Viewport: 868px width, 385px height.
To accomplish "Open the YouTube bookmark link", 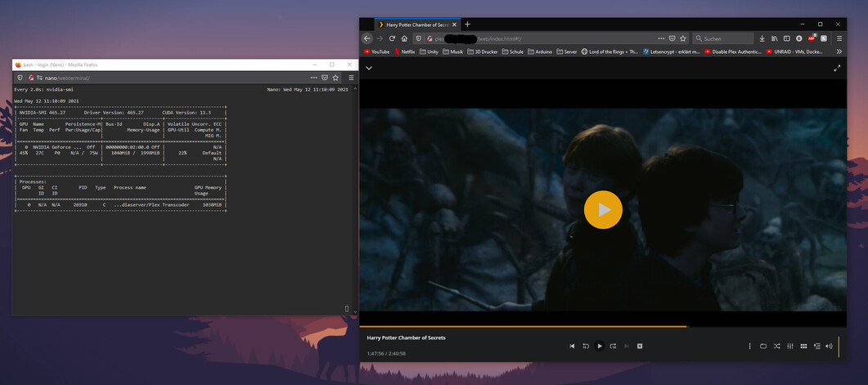I will [x=376, y=51].
